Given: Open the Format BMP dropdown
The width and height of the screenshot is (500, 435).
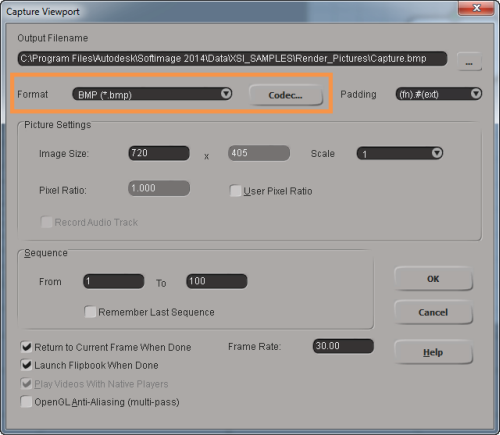Looking at the screenshot, I should coord(152,94).
